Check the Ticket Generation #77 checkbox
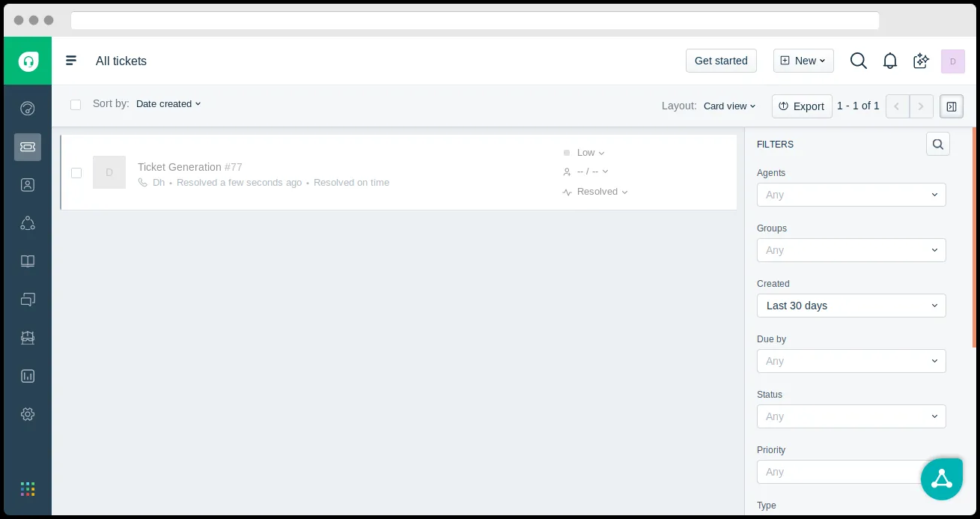 coord(76,173)
